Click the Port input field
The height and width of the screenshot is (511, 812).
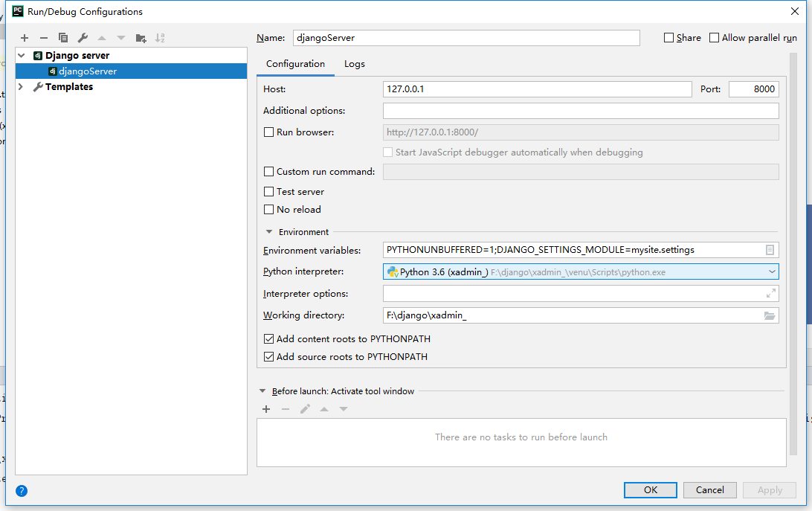pyautogui.click(x=754, y=89)
